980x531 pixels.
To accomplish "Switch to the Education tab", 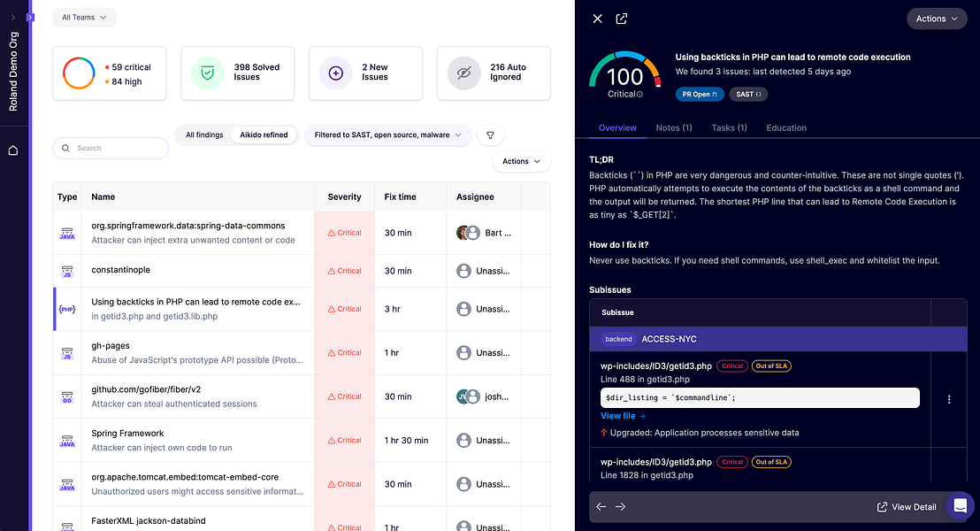I will pyautogui.click(x=786, y=127).
